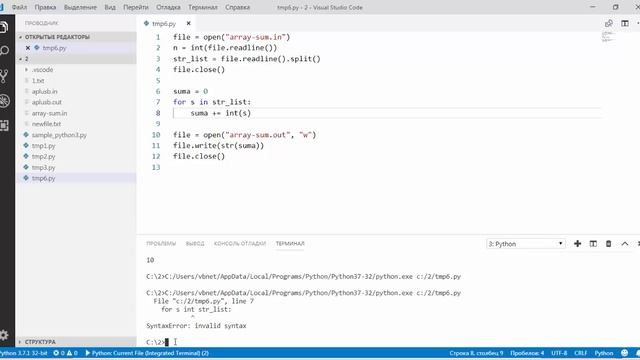This screenshot has width=640, height=360.
Task: Open the Manage gear icon
Action: coord(4,335)
